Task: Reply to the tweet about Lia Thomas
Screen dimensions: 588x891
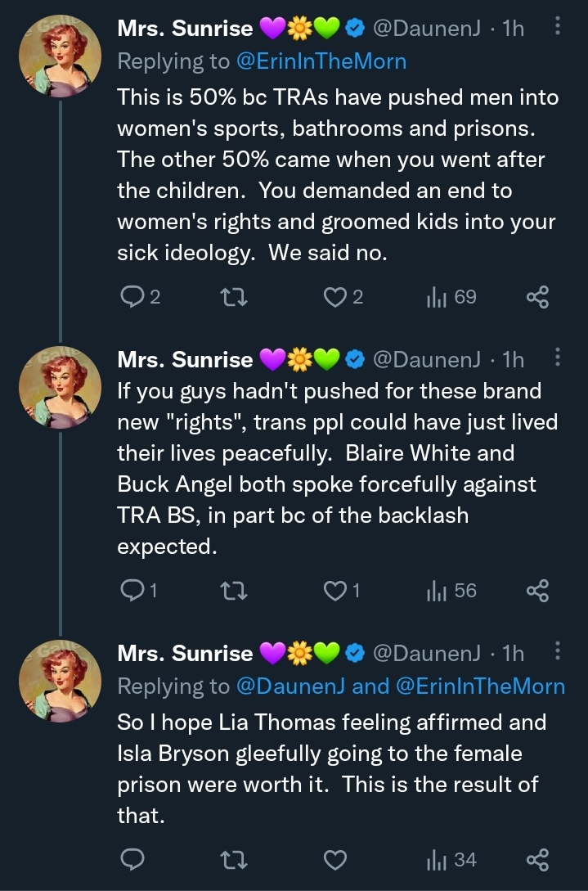Action: pos(131,859)
